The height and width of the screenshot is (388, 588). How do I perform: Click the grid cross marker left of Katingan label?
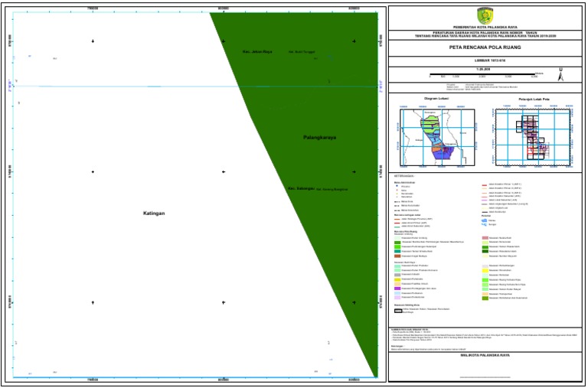coord(93,172)
